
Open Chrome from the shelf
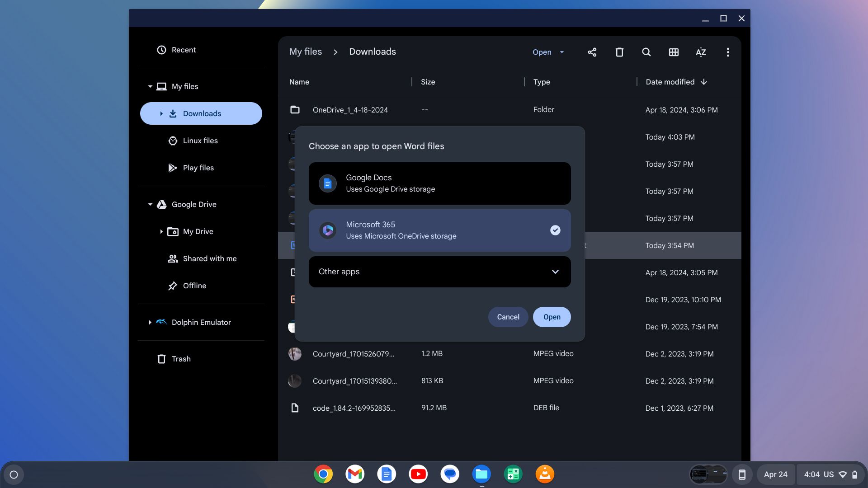pos(323,474)
